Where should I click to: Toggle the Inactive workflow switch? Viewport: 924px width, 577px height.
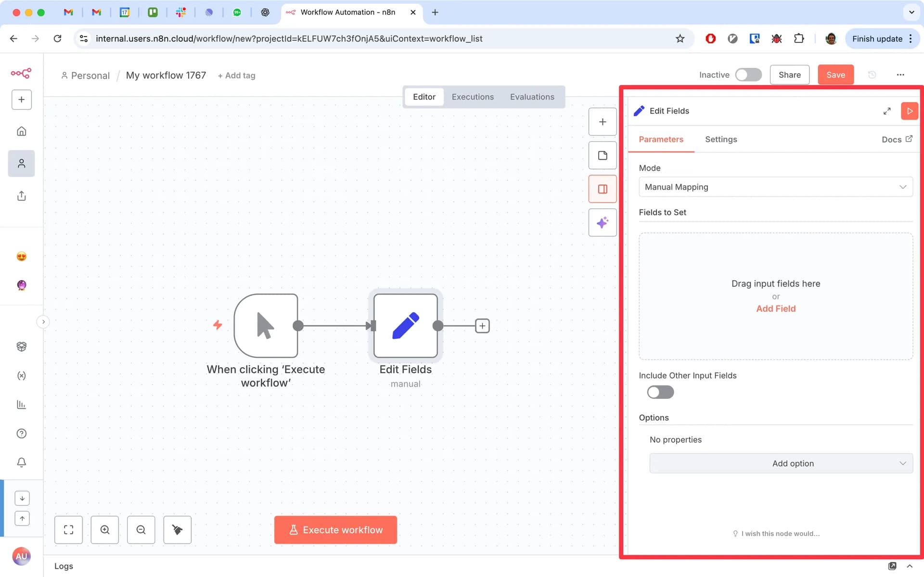tap(748, 75)
